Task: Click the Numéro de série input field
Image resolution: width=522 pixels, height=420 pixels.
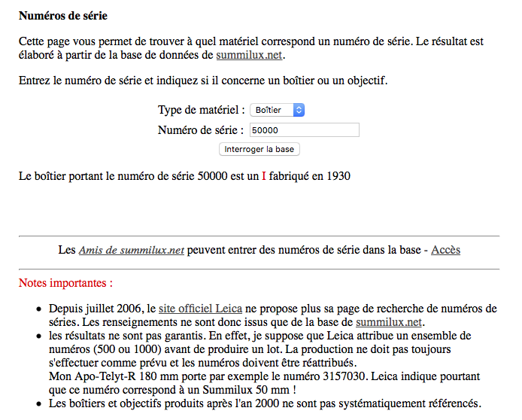Action: pos(305,130)
